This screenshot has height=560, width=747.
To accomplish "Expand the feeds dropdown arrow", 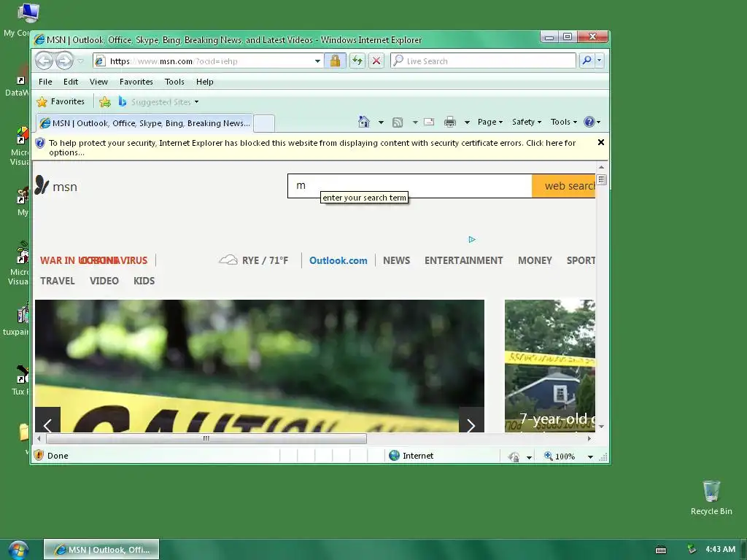I will [x=415, y=122].
